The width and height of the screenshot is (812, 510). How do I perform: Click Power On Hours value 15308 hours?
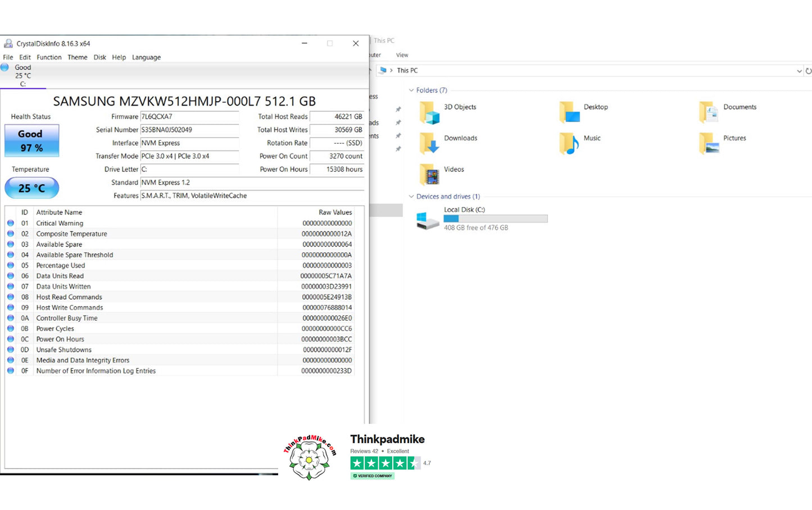tap(337, 170)
